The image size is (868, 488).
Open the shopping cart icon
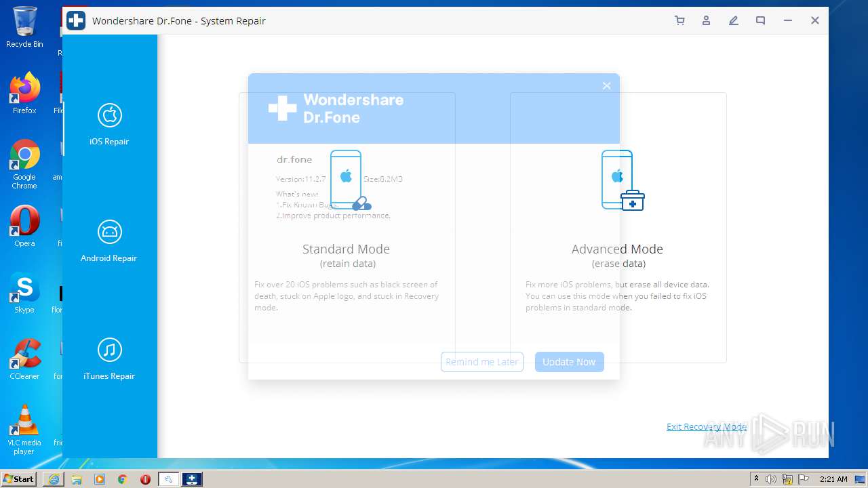pyautogui.click(x=679, y=20)
